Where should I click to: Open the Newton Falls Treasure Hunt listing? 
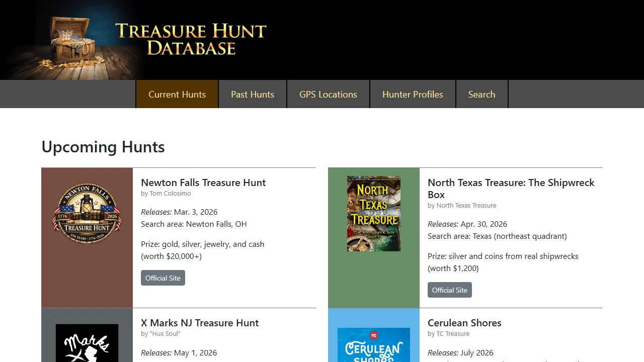click(x=203, y=183)
